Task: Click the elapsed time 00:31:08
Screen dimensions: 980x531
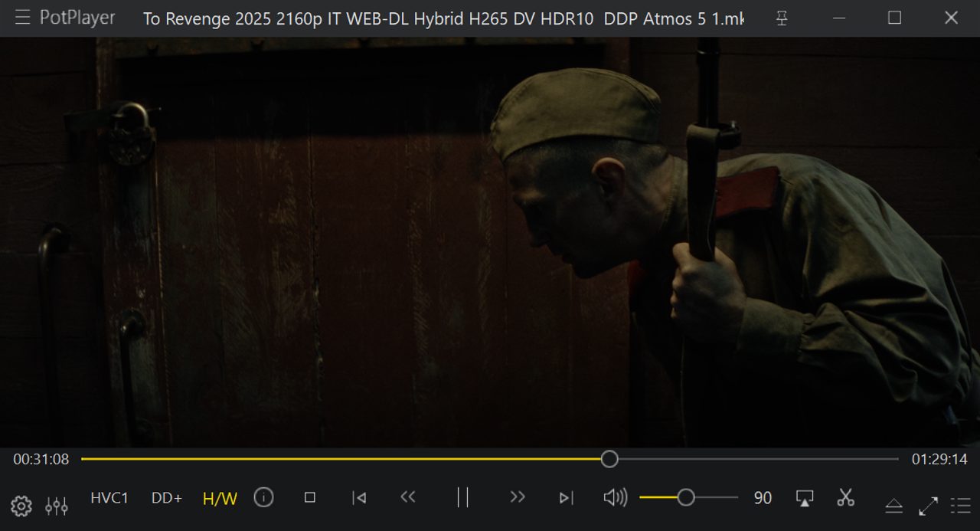Action: [41, 460]
